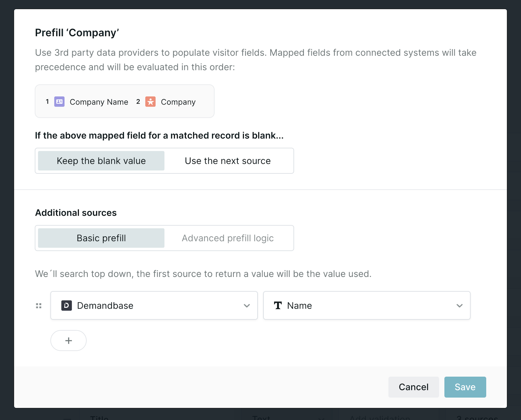Cancel the prefill dialog
The image size is (521, 420).
coord(414,387)
